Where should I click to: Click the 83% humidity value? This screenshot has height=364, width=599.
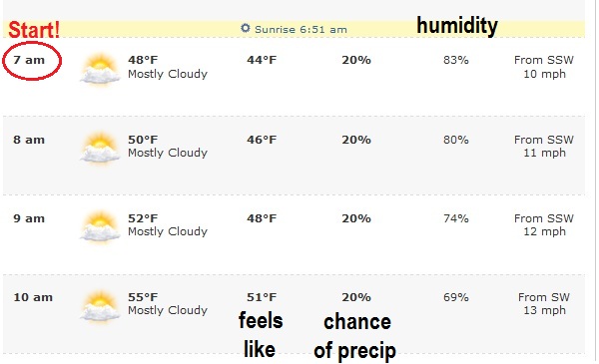456,60
